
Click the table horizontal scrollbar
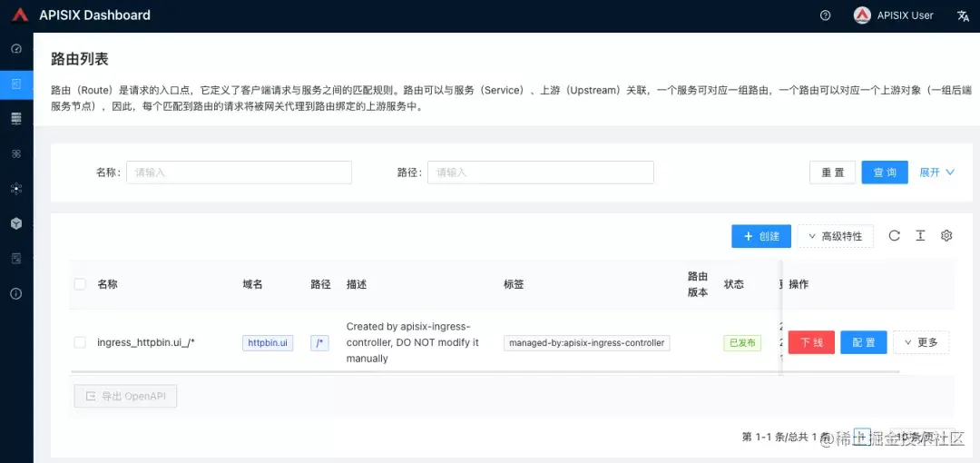(x=485, y=371)
